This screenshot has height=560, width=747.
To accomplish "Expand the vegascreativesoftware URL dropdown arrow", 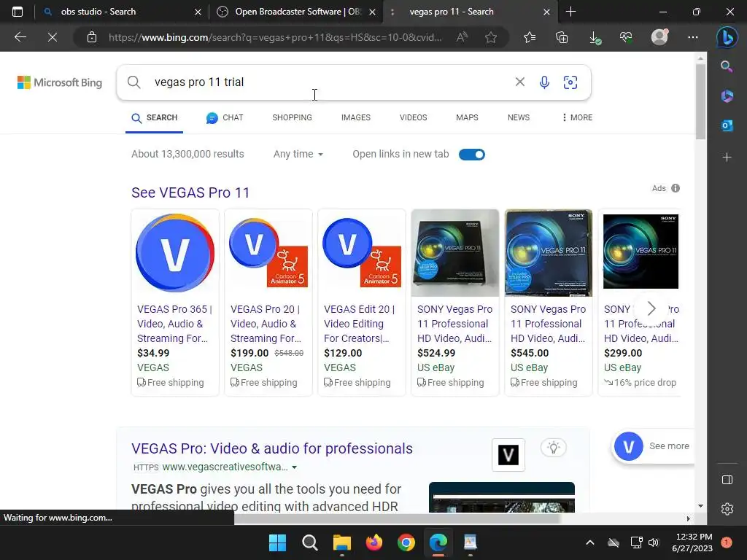I will click(295, 467).
